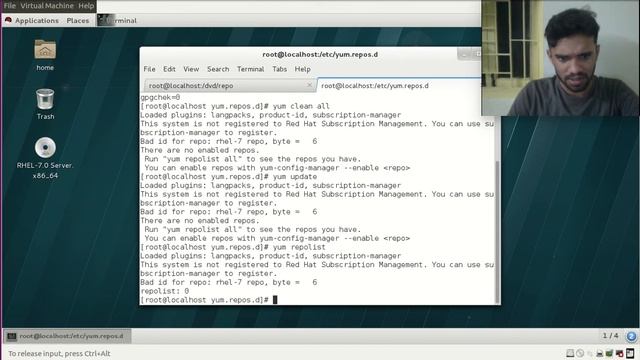This screenshot has height=360, width=640.
Task: Click the VM network adapter status icon
Action: pos(610,353)
